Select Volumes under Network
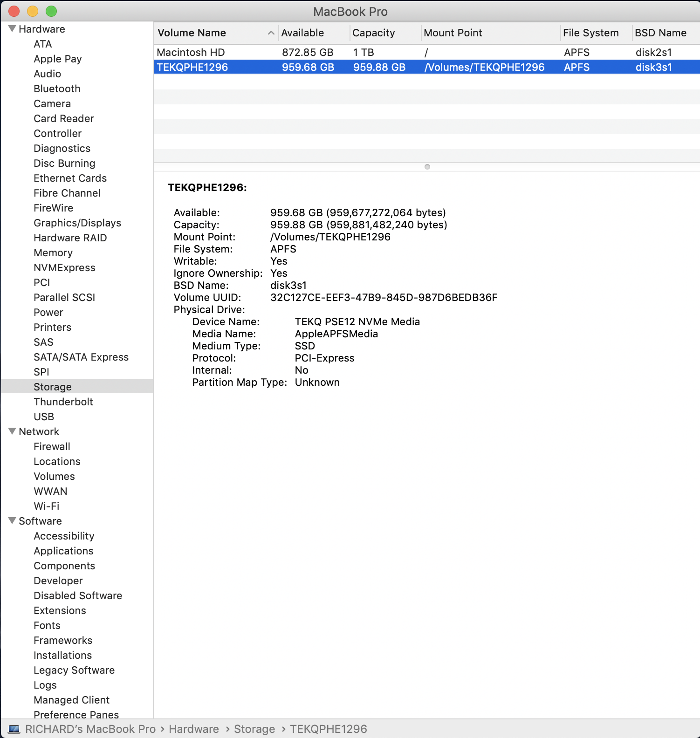Viewport: 700px width, 738px height. point(54,476)
